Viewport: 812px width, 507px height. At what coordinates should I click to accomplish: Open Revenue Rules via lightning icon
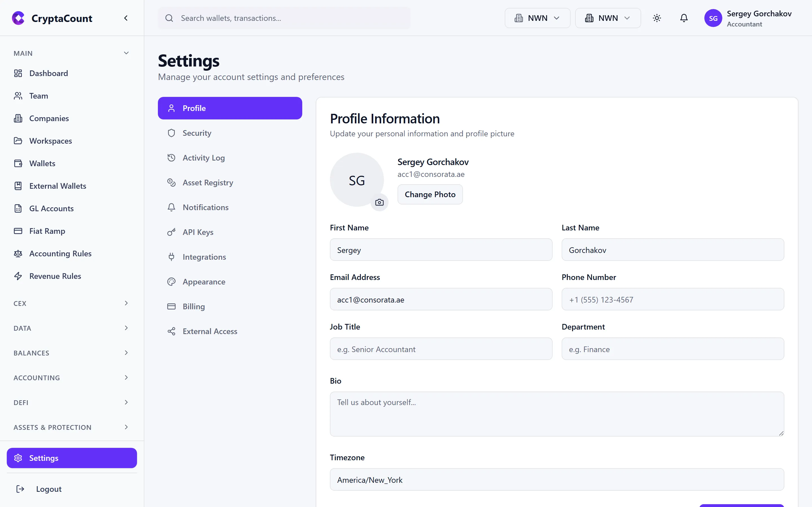18,276
